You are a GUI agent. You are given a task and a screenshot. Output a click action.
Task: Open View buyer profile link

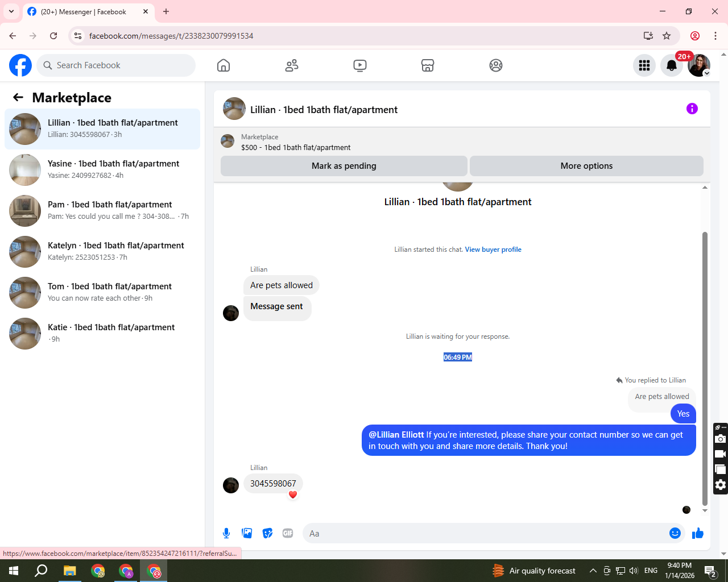tap(493, 250)
